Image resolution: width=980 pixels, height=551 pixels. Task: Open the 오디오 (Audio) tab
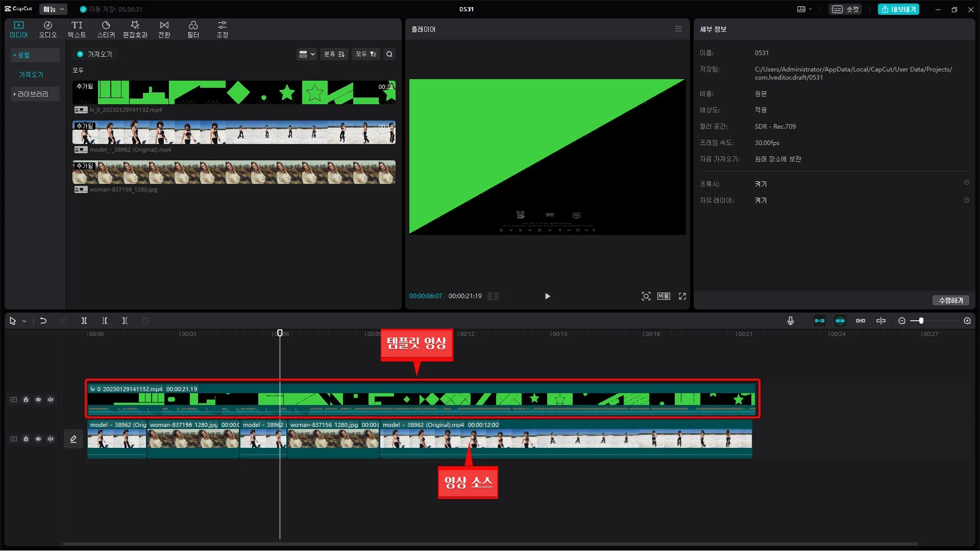(x=48, y=30)
